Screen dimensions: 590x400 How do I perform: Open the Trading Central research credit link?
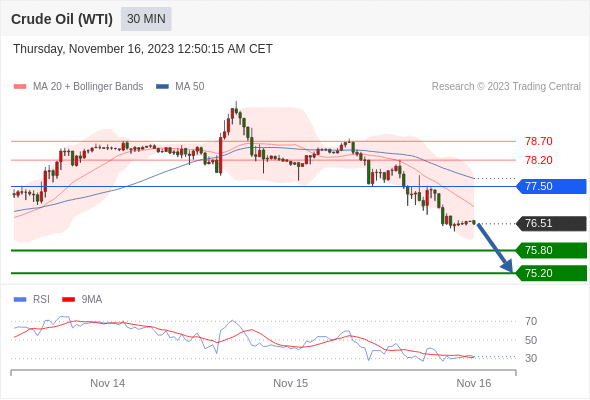pos(506,87)
